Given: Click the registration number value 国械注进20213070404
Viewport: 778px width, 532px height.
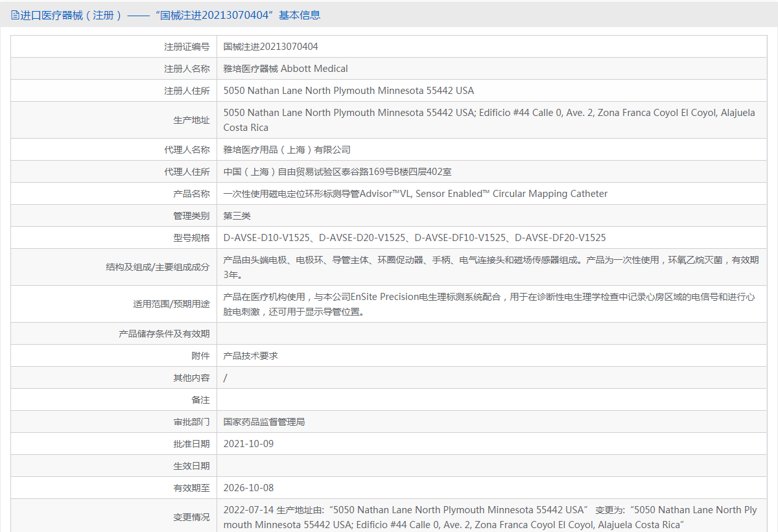Looking at the screenshot, I should [x=270, y=47].
